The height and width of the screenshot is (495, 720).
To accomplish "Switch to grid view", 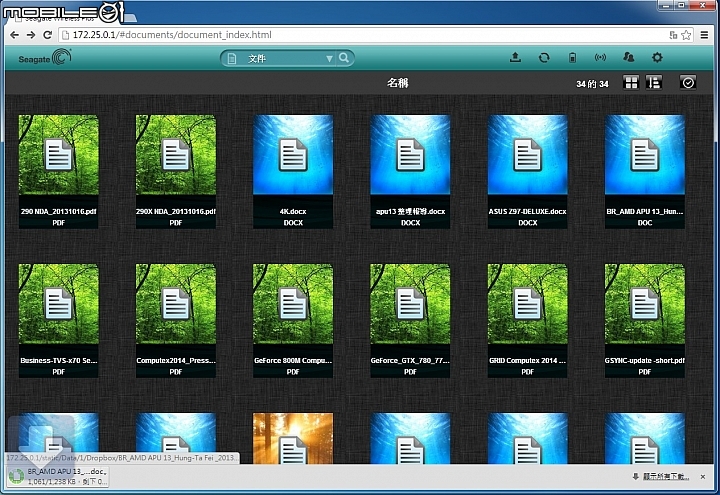I will [631, 83].
